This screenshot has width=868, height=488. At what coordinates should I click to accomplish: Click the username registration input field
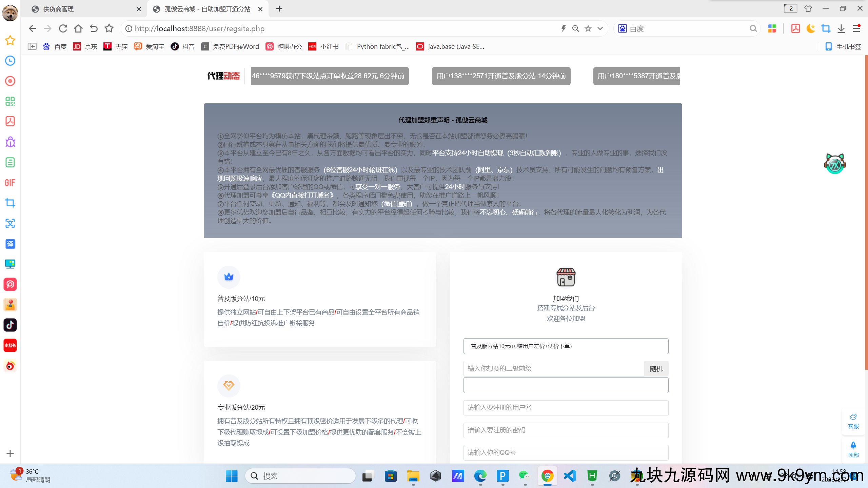[x=565, y=408]
